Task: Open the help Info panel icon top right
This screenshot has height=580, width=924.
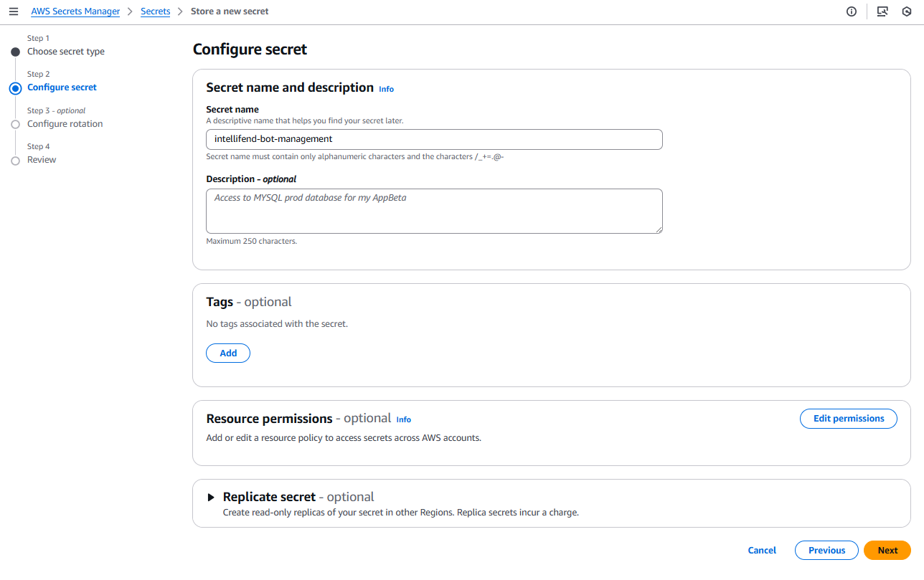Action: [851, 11]
